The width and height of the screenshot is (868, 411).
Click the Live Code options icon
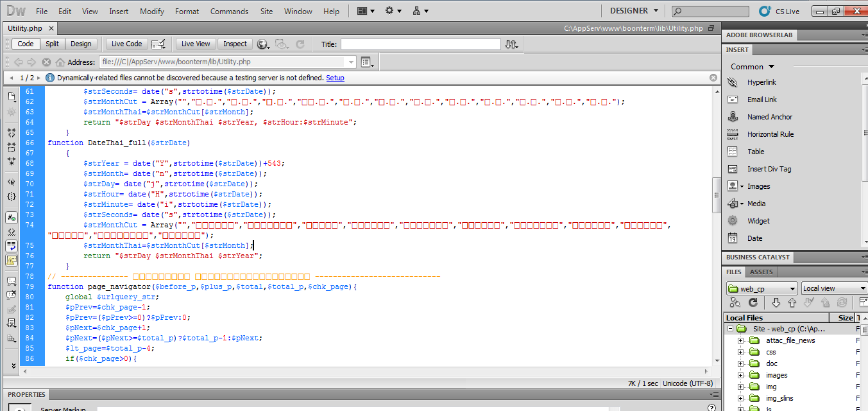click(158, 44)
